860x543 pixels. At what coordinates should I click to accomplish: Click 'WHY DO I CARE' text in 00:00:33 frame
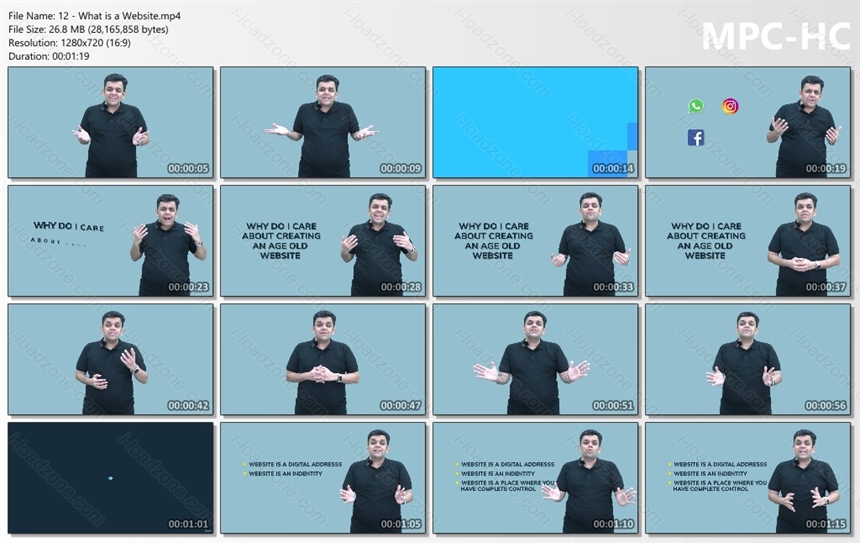pyautogui.click(x=494, y=226)
